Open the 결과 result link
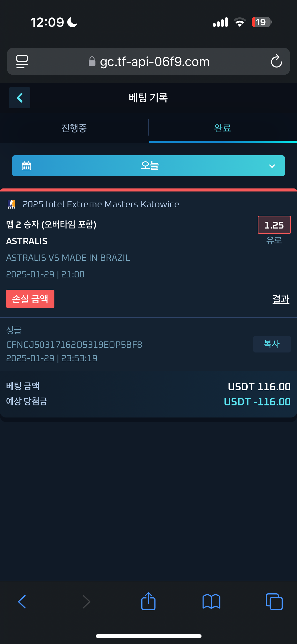297x644 pixels. (x=281, y=299)
